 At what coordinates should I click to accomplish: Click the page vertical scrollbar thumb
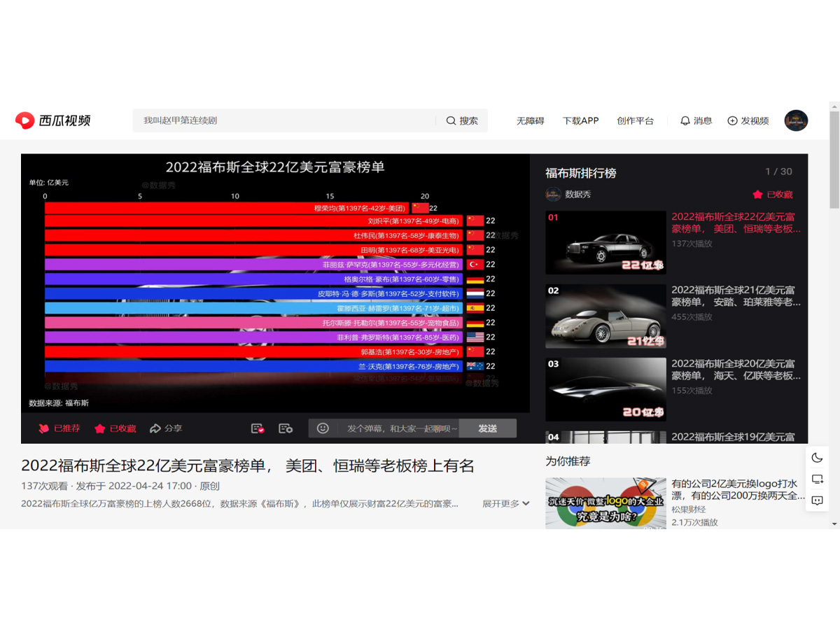[834, 160]
